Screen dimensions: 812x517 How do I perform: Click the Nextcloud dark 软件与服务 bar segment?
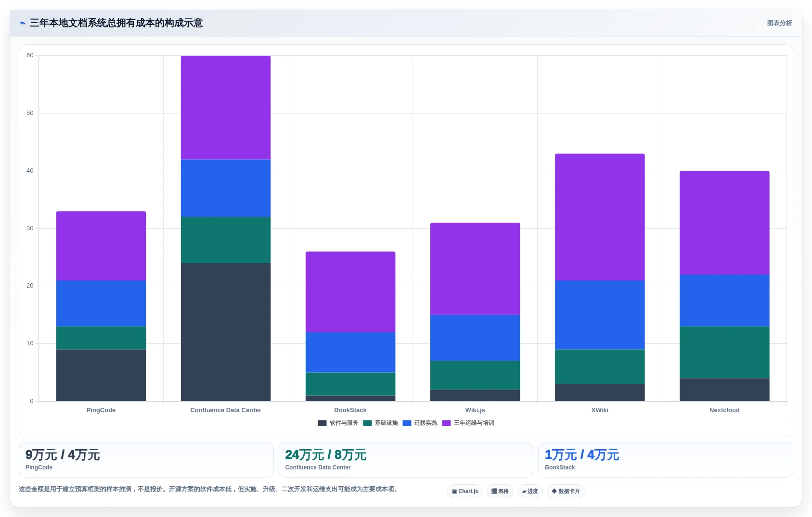tap(724, 390)
